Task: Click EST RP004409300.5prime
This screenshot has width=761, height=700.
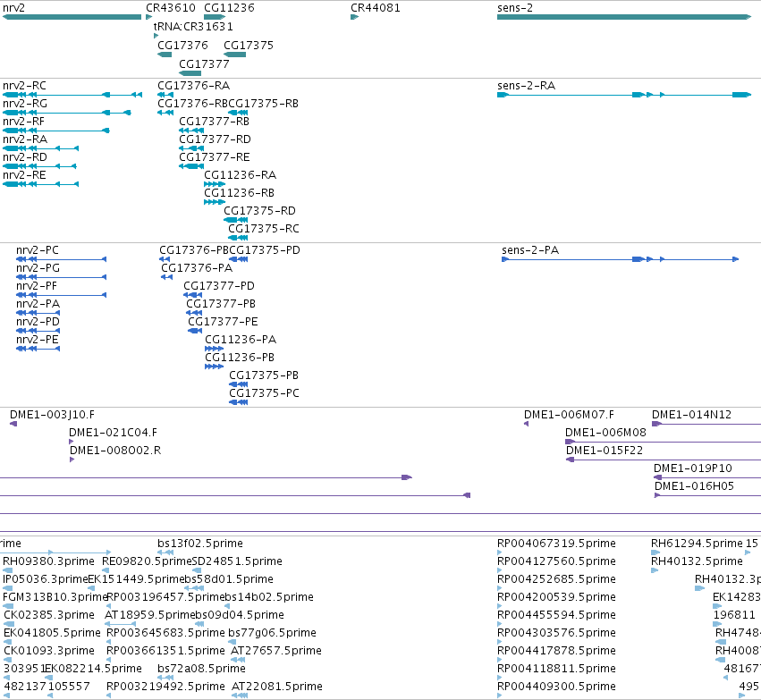Action: [x=557, y=687]
